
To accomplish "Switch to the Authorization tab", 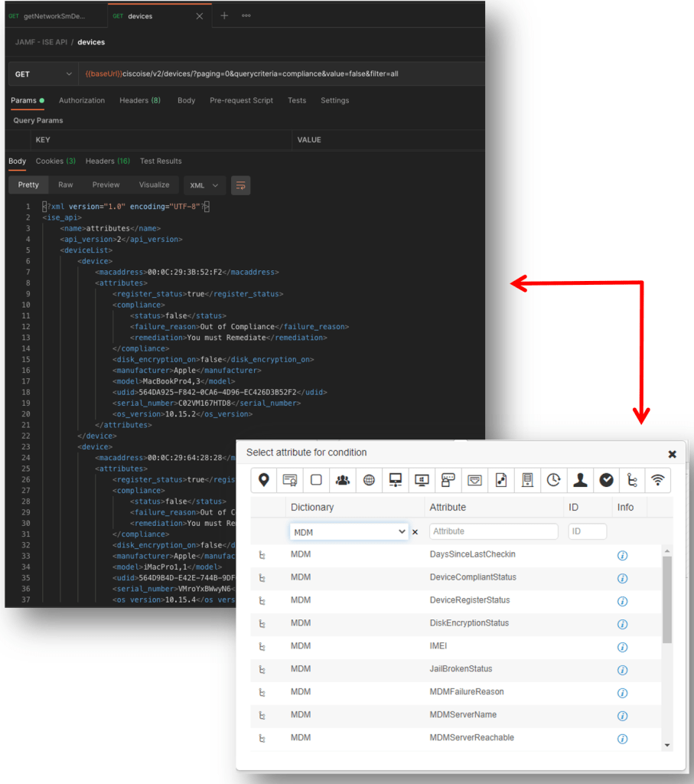I will pos(82,100).
